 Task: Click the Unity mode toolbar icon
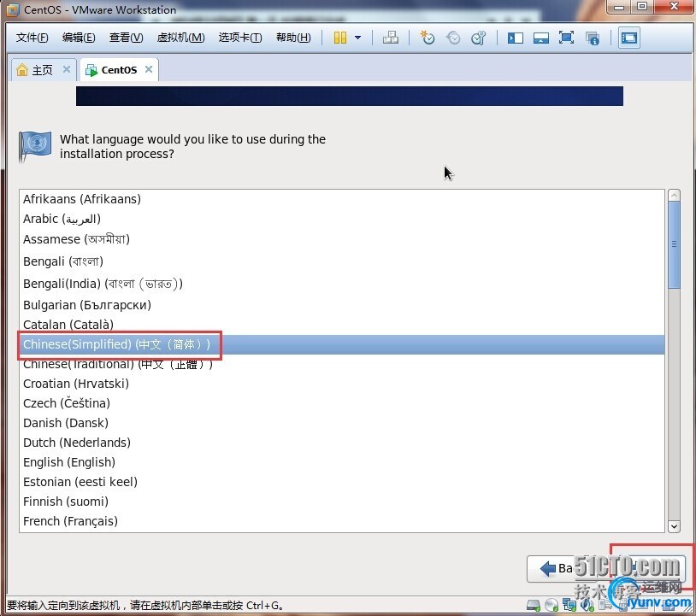click(x=593, y=38)
